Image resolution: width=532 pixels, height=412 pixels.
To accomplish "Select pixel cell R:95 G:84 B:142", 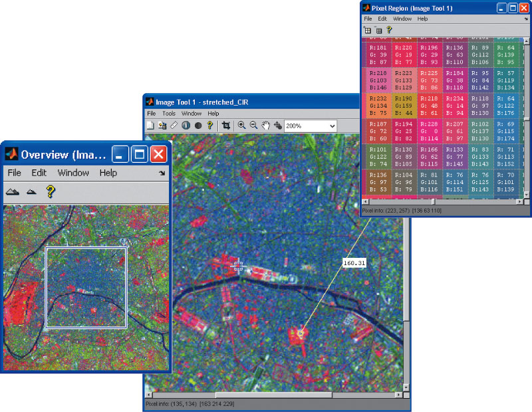I will 481,80.
